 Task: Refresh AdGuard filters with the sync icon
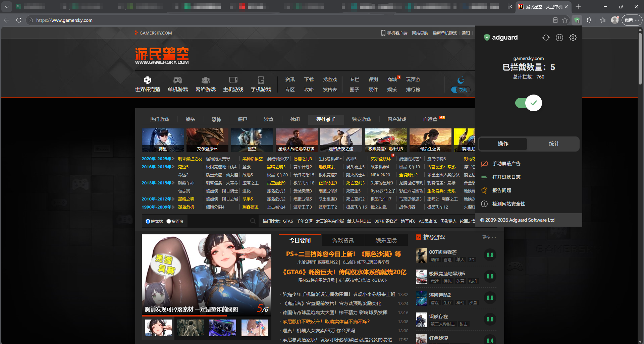coord(546,38)
